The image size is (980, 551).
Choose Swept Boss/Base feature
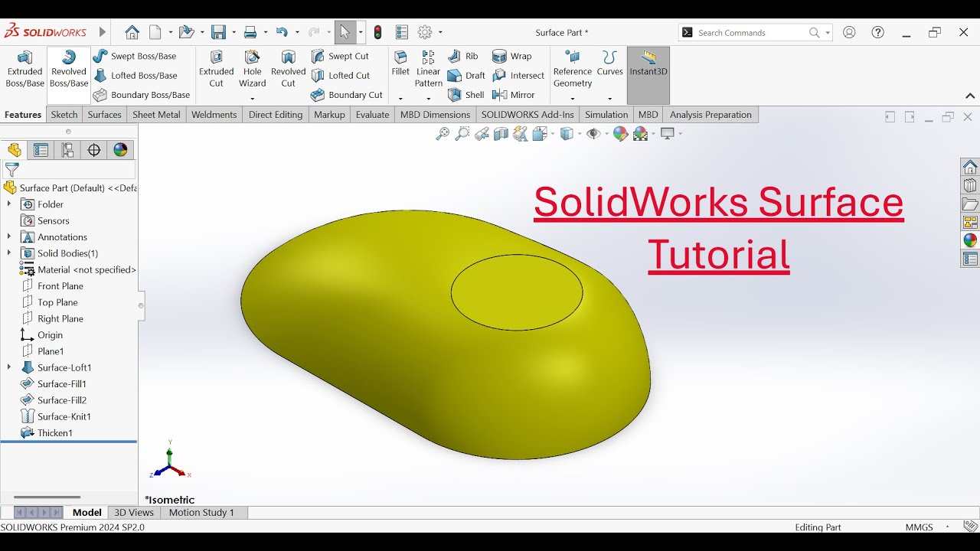[135, 56]
